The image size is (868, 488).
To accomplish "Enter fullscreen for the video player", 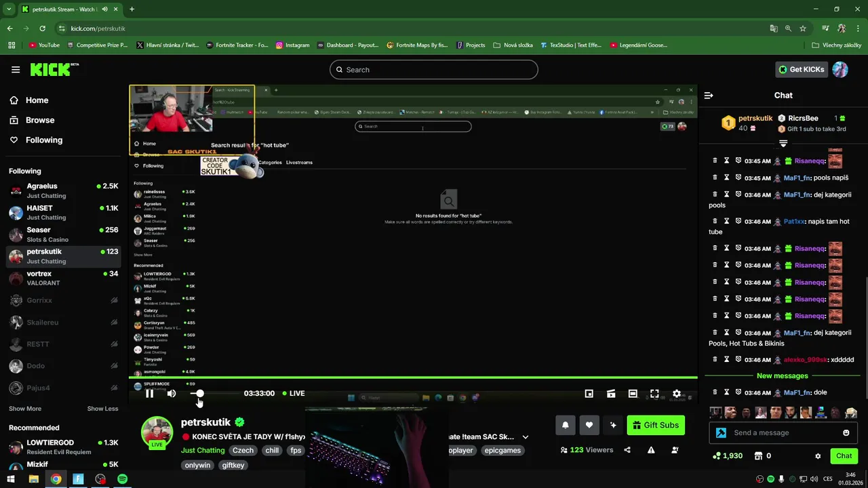I will 654,393.
